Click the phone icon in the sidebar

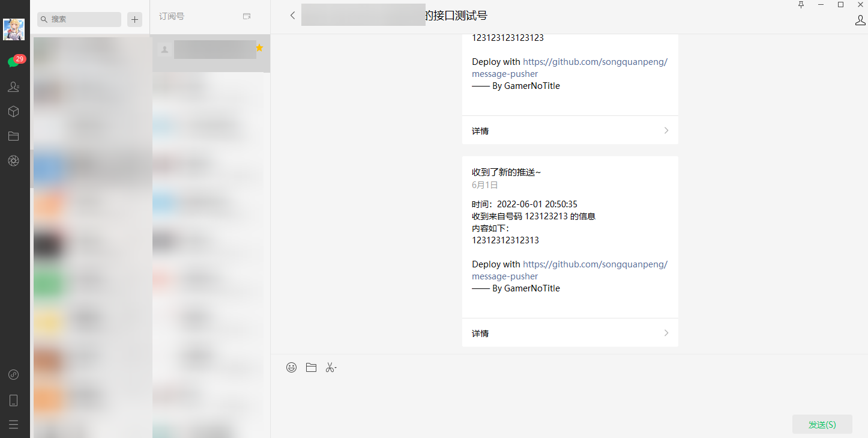13,400
